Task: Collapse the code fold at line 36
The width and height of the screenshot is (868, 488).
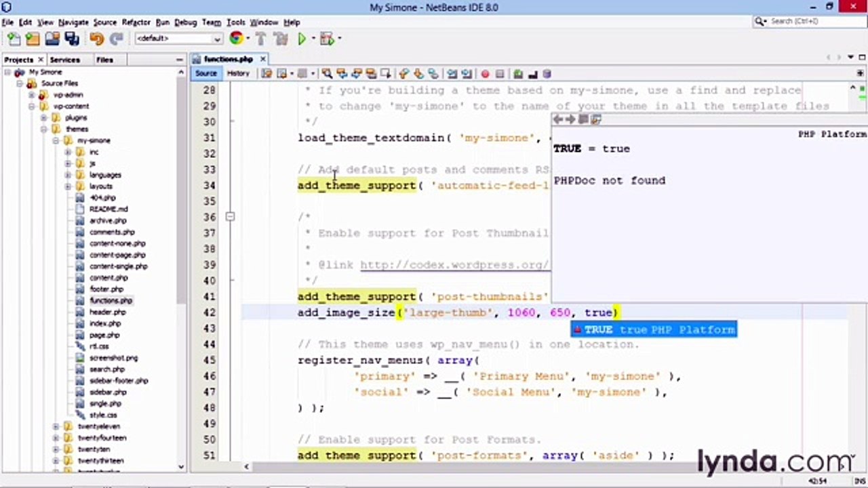Action: tap(230, 217)
